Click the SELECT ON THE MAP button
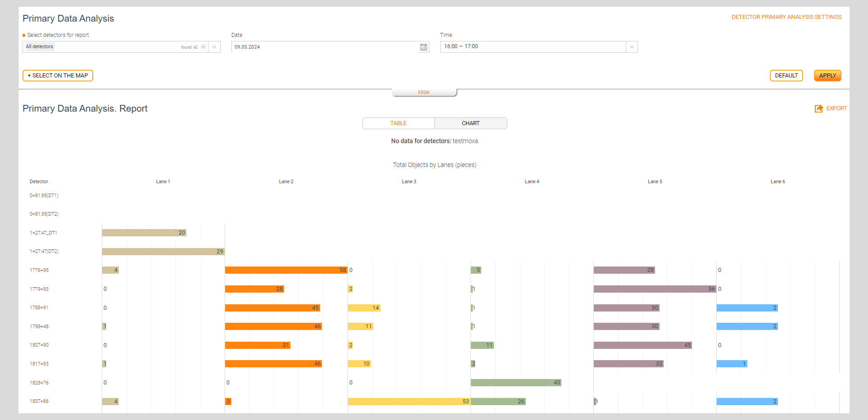 [58, 76]
